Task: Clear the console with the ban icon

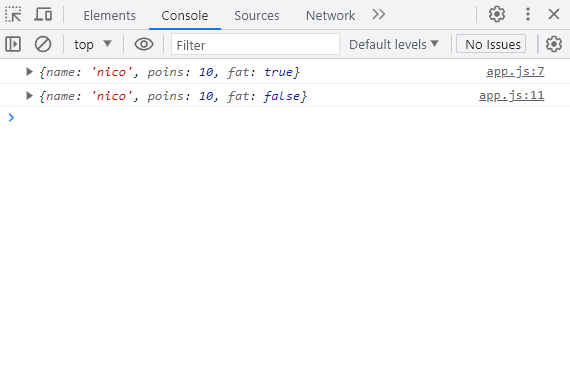Action: tap(43, 44)
